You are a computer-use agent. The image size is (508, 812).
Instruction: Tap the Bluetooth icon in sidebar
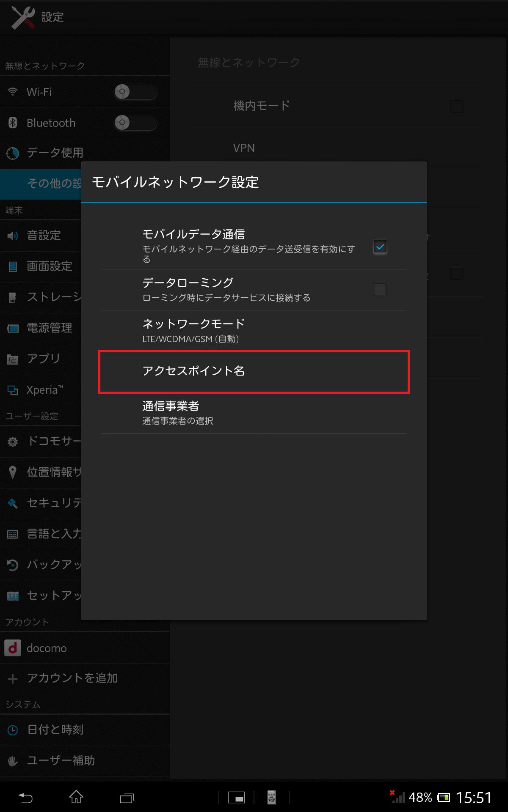click(x=13, y=123)
